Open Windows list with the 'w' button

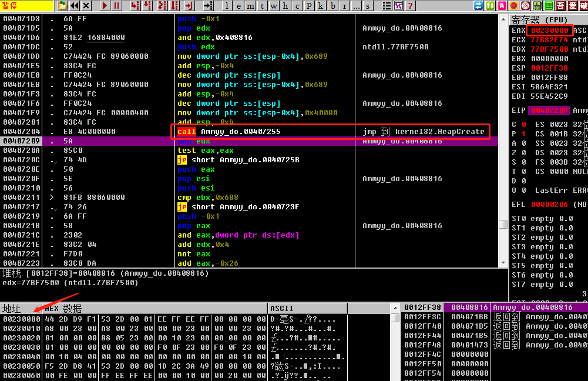pyautogui.click(x=274, y=6)
